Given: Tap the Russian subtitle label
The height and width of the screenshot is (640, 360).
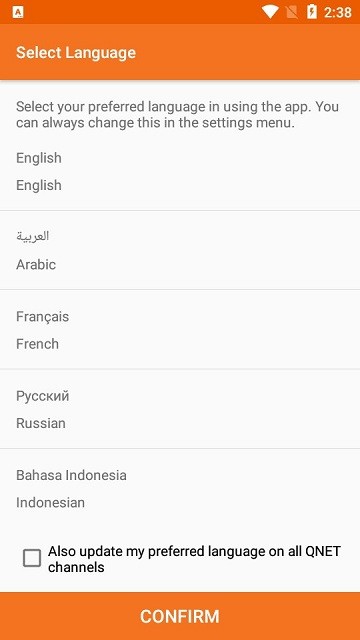Looking at the screenshot, I should (41, 423).
